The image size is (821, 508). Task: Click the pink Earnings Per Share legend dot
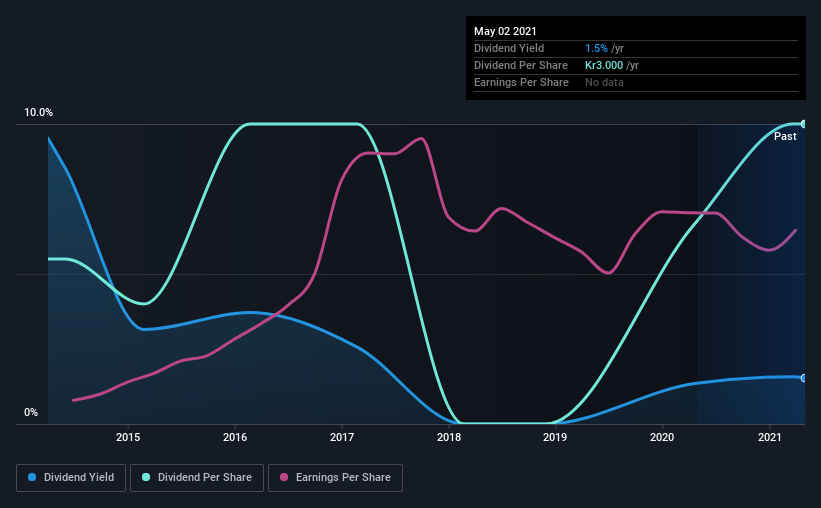pyautogui.click(x=284, y=477)
